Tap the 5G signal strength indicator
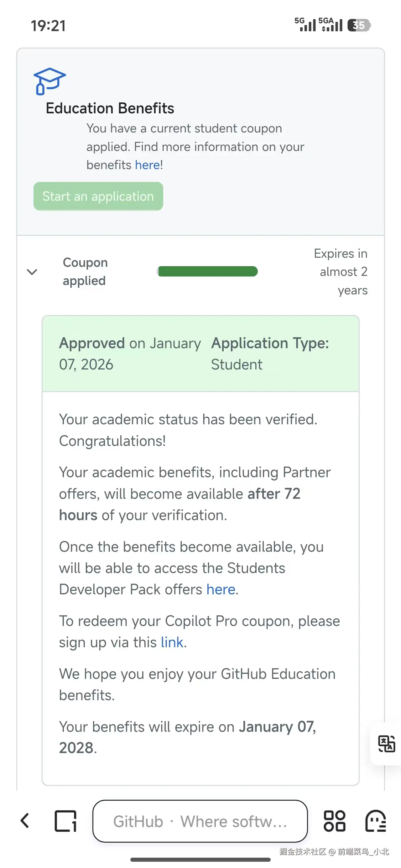 click(305, 25)
